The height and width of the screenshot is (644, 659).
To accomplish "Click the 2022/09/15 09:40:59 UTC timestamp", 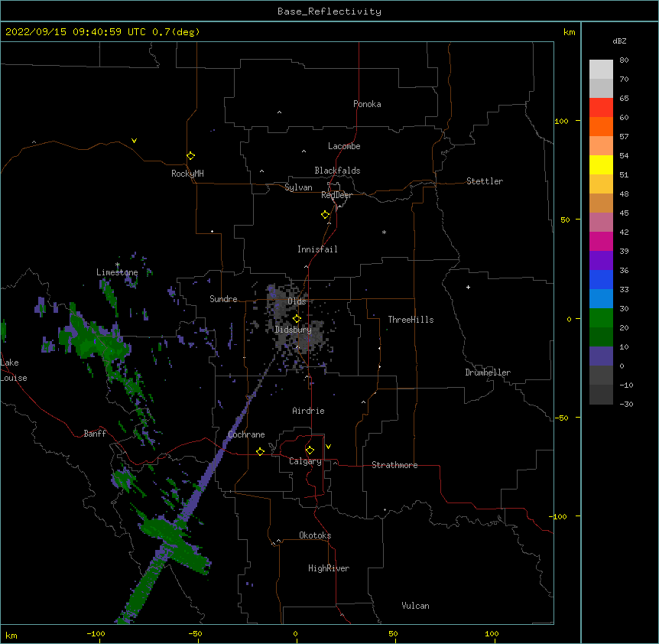I will click(76, 32).
